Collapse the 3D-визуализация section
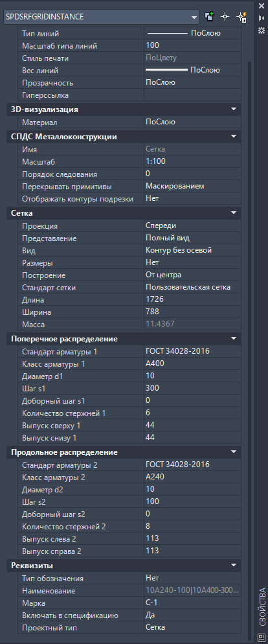 234,109
